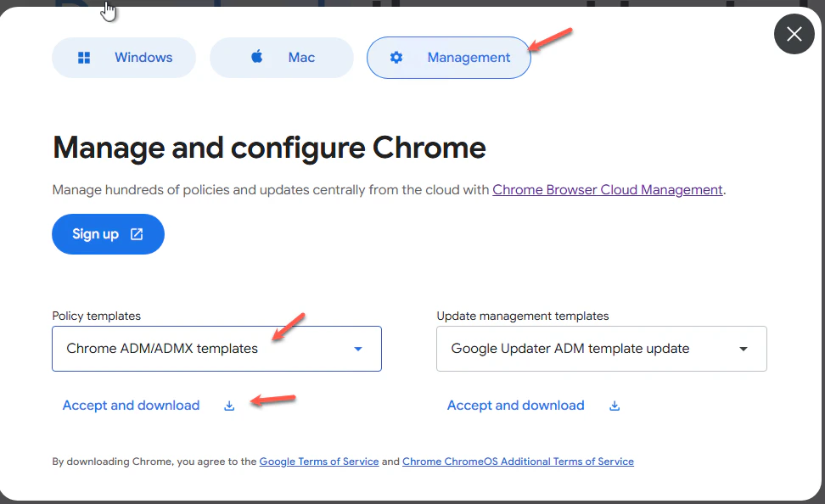Viewport: 825px width, 504px height.
Task: Click download icon under Update management templates
Action: 615,406
